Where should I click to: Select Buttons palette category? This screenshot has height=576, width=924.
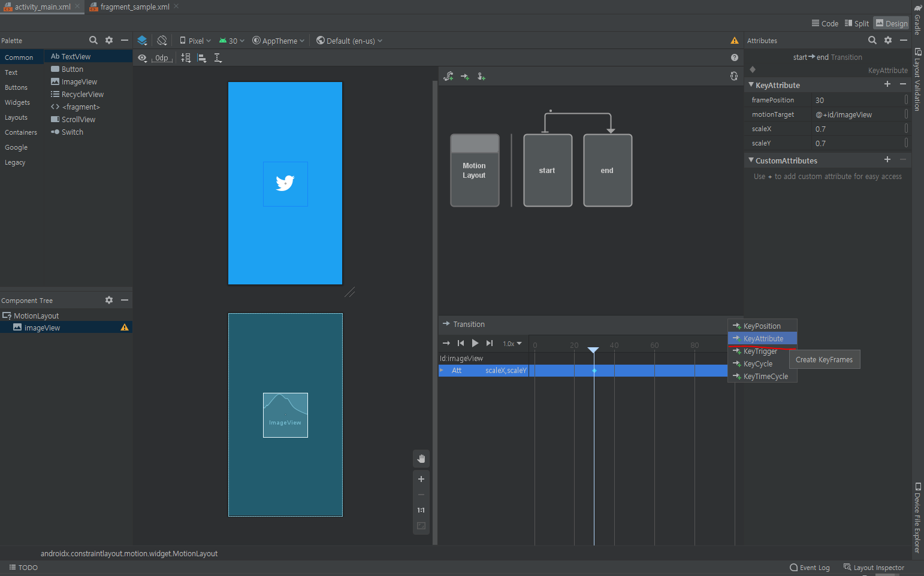(22, 87)
